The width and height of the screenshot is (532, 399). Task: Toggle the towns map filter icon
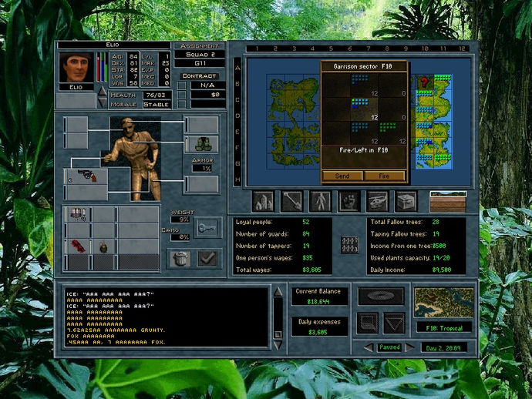point(263,201)
